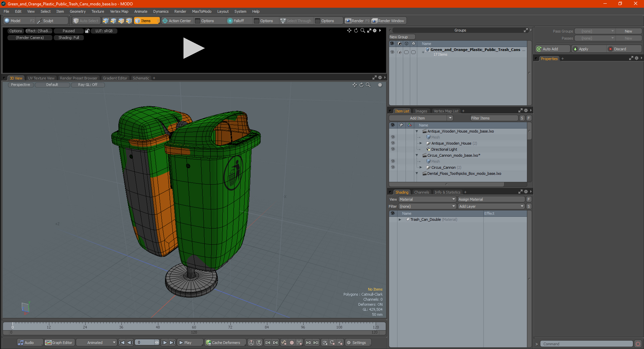Select Vertices selection mode cube icon
644x349 pixels.
coord(106,21)
